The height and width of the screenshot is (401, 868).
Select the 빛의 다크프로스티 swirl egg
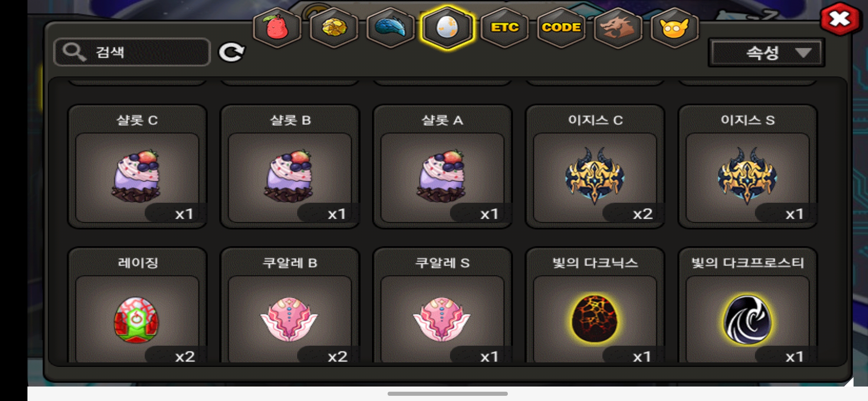747,305
